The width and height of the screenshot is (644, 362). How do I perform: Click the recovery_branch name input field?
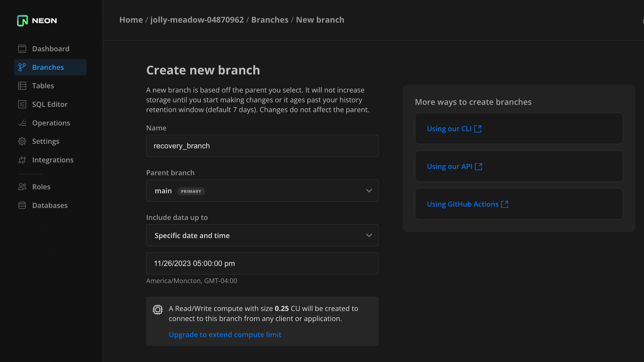pos(262,146)
